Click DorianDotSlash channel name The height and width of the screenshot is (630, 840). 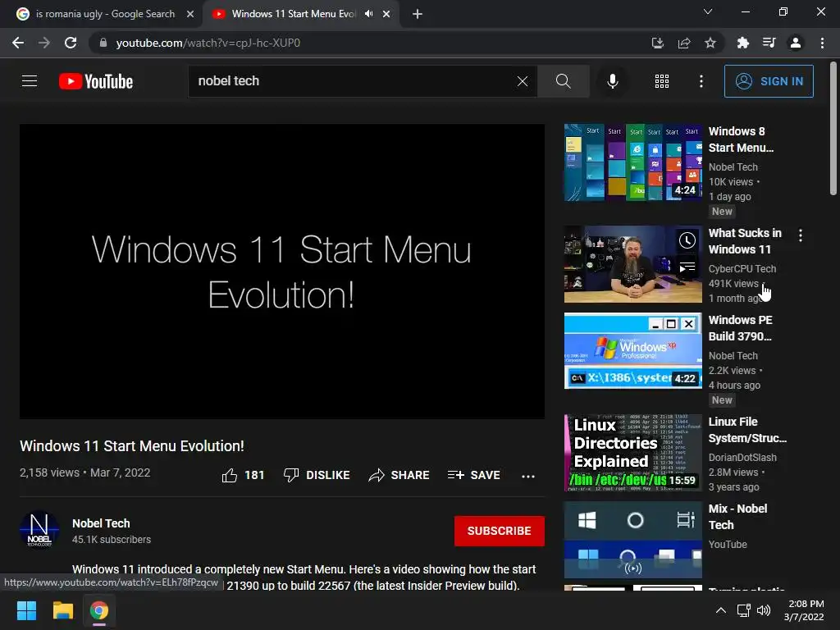coord(742,457)
